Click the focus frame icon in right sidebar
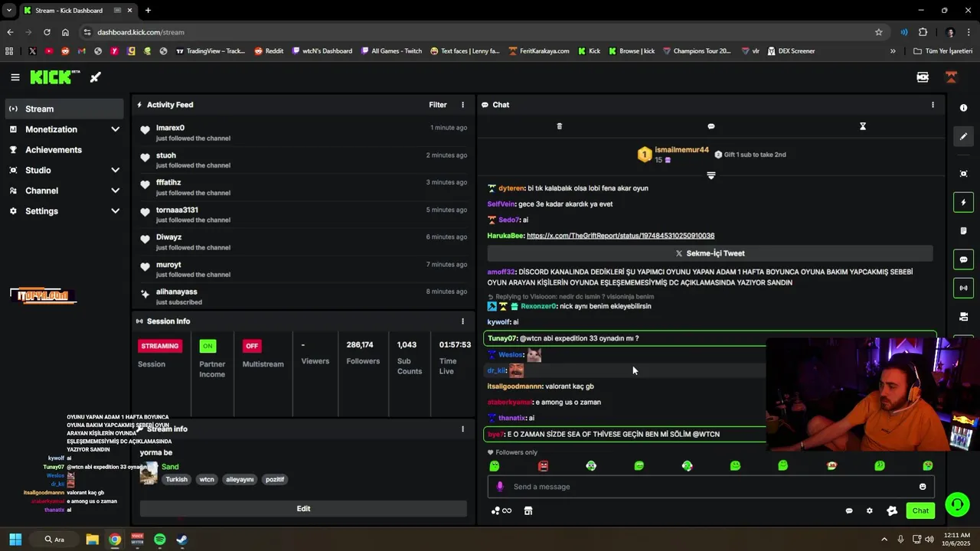Screen dimensions: 980x551 [x=963, y=174]
